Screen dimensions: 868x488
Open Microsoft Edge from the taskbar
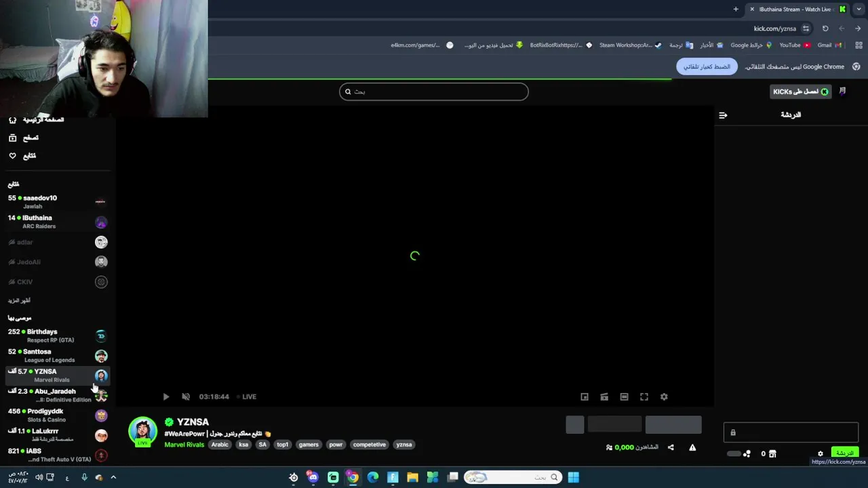tap(373, 477)
